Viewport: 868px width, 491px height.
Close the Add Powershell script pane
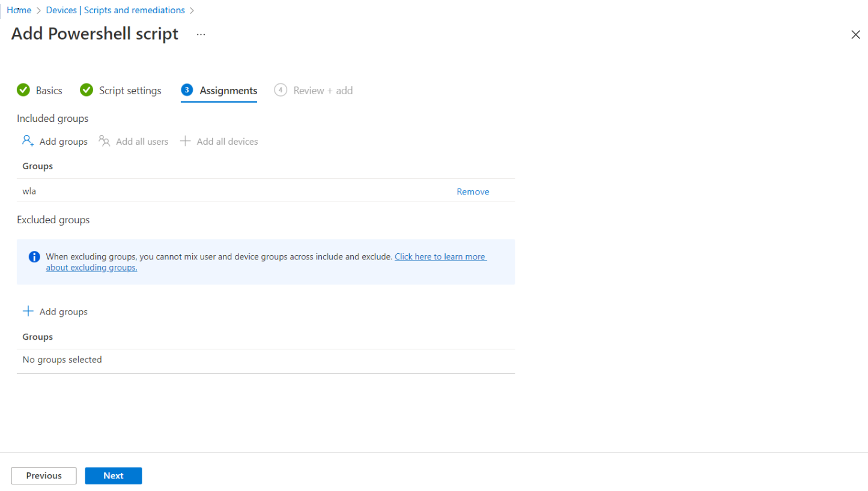pyautogui.click(x=855, y=35)
